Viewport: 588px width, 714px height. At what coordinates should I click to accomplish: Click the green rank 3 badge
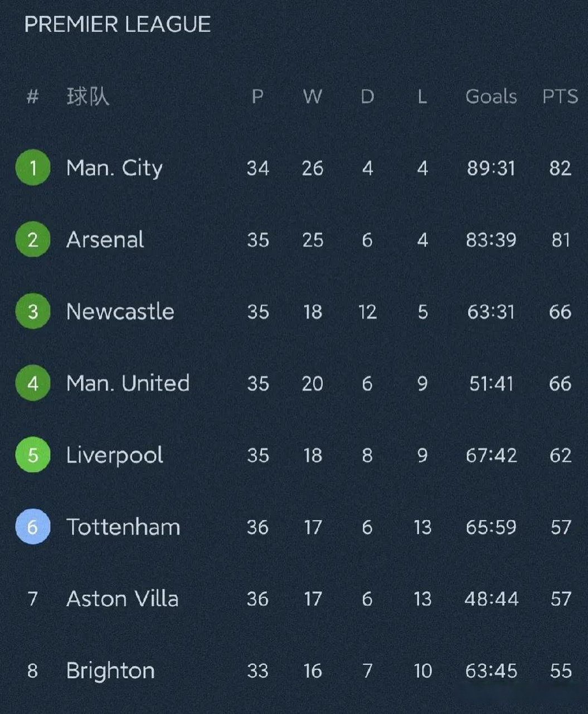[x=33, y=311]
